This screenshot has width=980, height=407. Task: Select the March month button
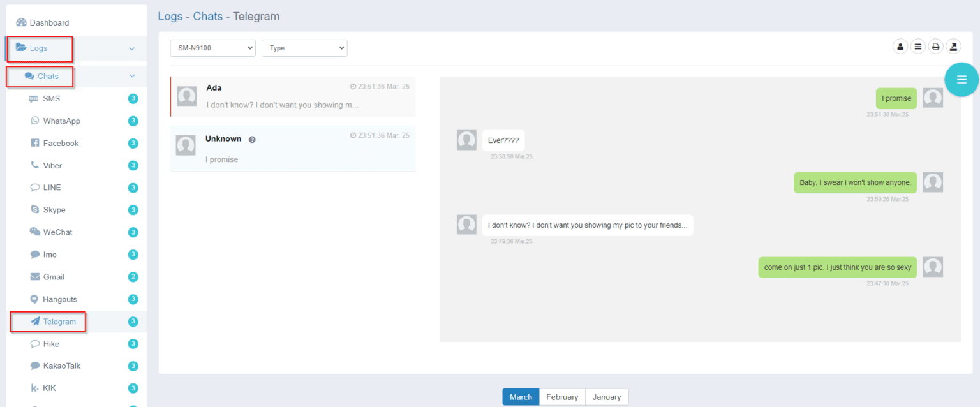click(x=521, y=397)
